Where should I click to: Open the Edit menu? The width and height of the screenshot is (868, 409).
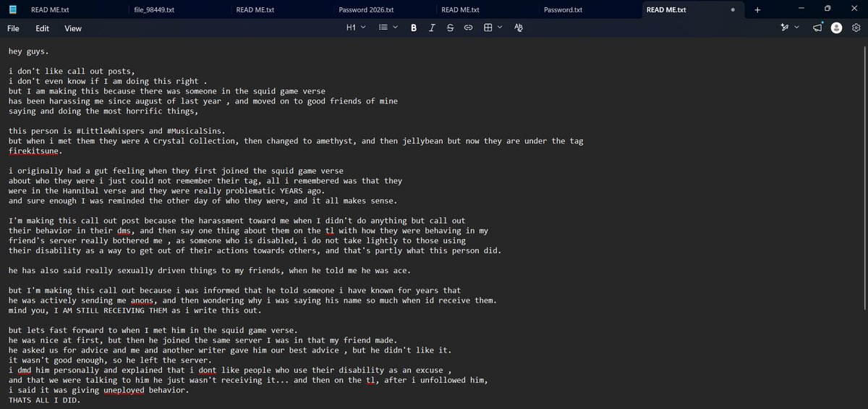(43, 28)
